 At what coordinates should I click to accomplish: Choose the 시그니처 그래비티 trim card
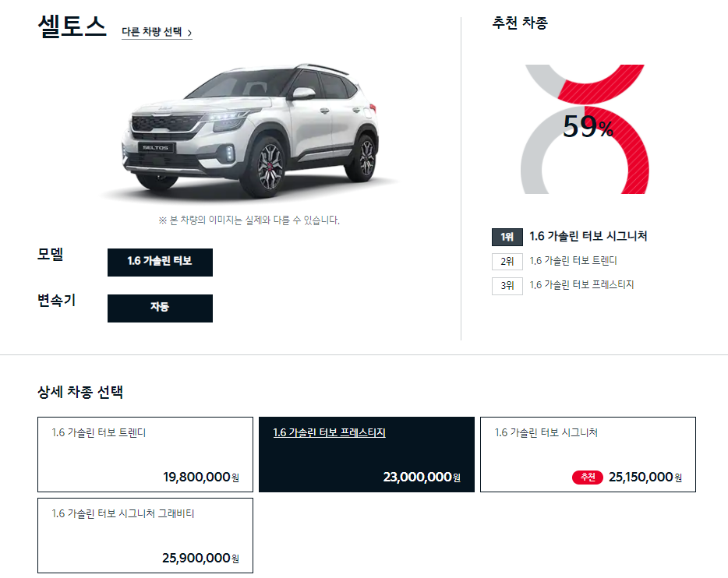click(x=145, y=536)
